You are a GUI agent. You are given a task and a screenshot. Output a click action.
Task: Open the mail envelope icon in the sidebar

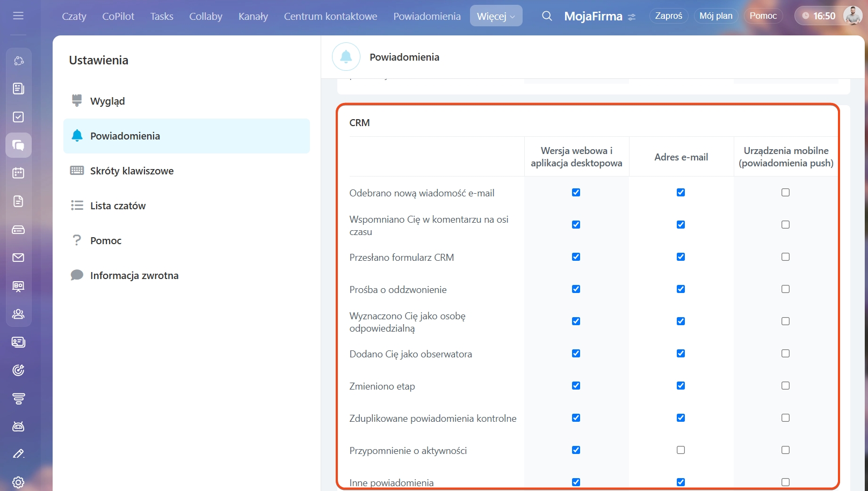(x=18, y=258)
